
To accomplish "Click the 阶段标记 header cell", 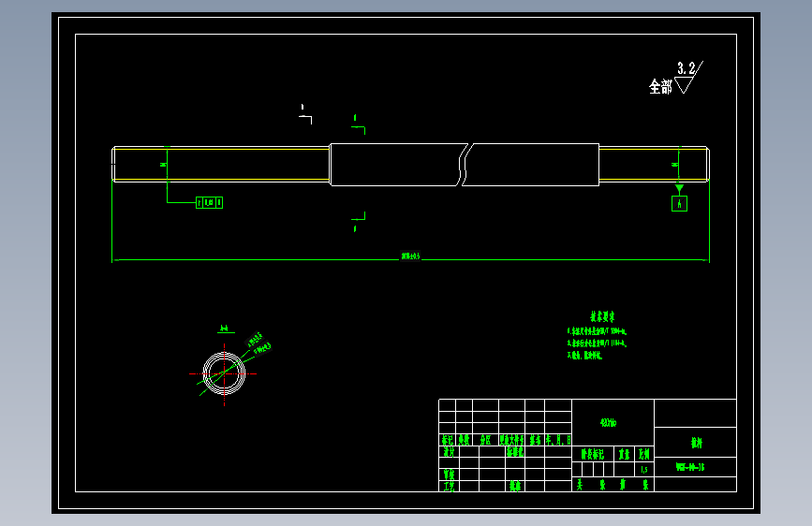I will (x=593, y=454).
